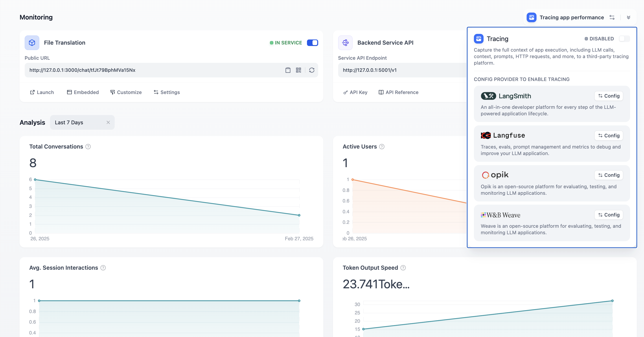Click the Token Output Speed help icon
The image size is (644, 337).
tap(403, 268)
